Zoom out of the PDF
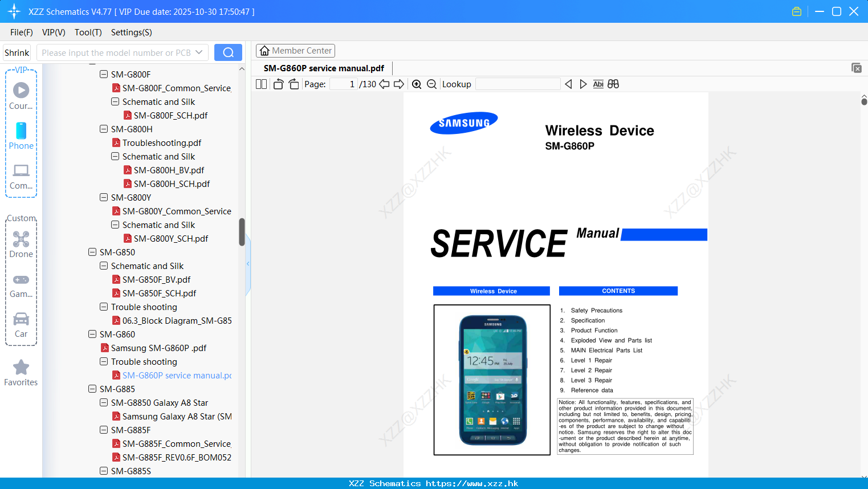 (x=432, y=84)
